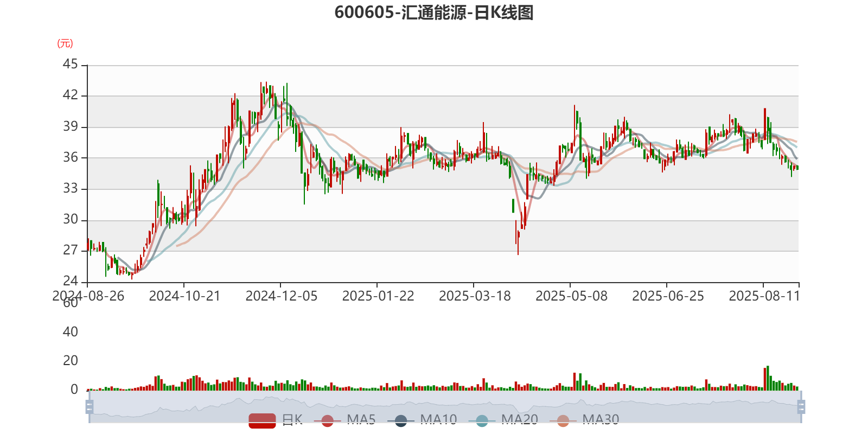Screen dimensions: 868x434
Task: Grab the left data zoom handle
Action: click(90, 406)
